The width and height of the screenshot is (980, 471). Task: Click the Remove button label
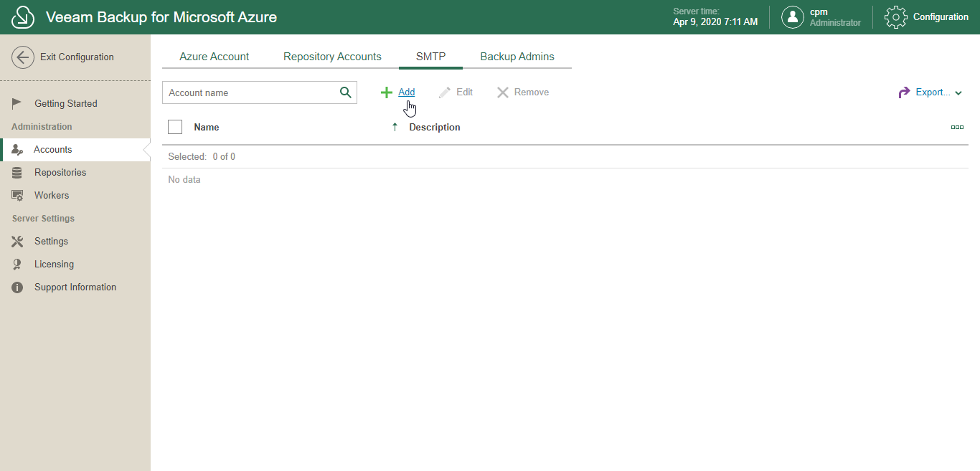click(x=532, y=92)
